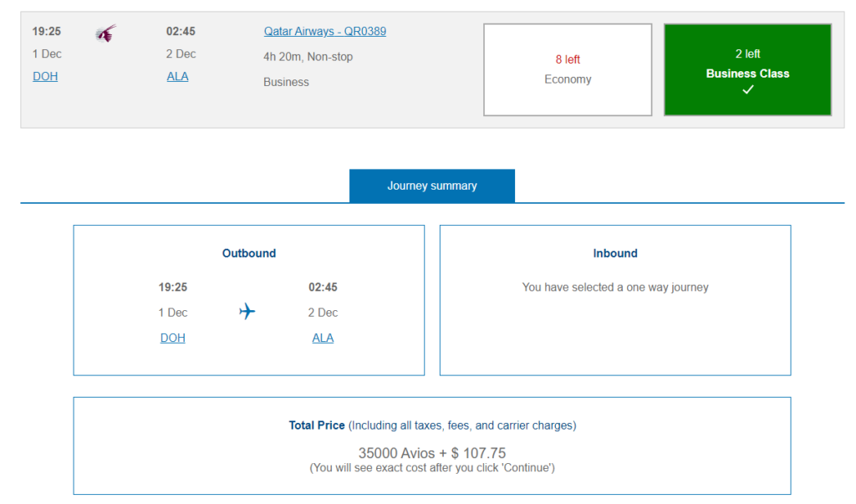This screenshot has height=504, width=856.
Task: Click the 02:45 arrival time in Outbound summary
Action: 323,288
